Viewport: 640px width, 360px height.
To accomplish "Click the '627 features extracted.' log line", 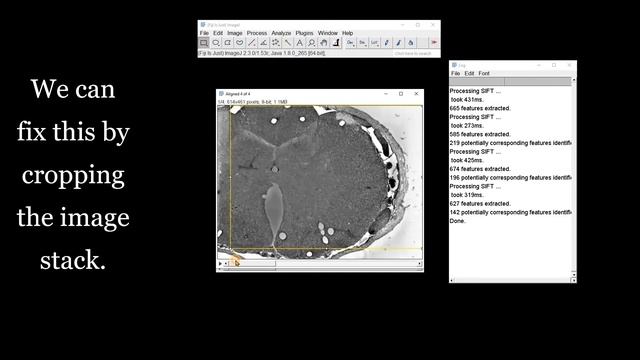I will (480, 204).
